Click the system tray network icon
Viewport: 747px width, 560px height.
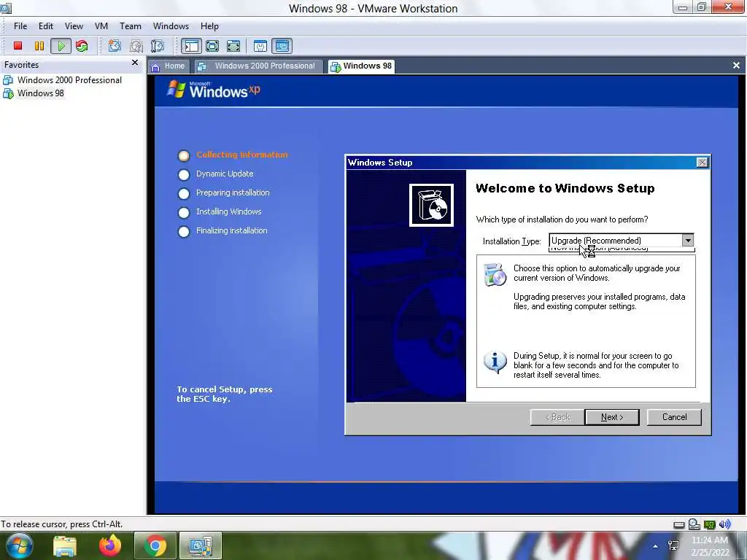click(673, 545)
